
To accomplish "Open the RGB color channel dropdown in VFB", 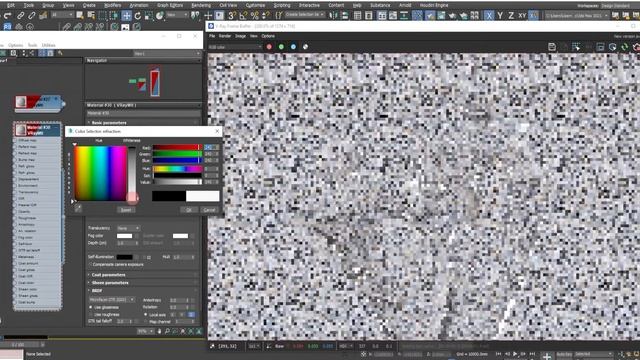I will pos(235,47).
